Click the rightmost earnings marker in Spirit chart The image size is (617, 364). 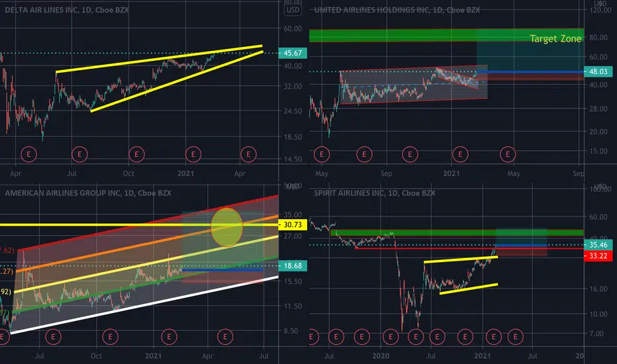pos(516,337)
